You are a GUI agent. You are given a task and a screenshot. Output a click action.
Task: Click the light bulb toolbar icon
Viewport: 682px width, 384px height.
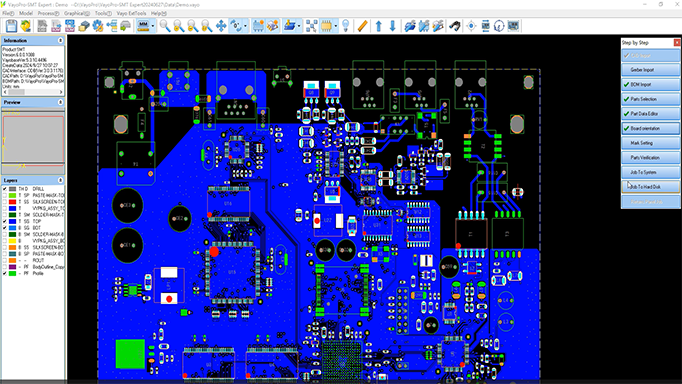coord(345,26)
